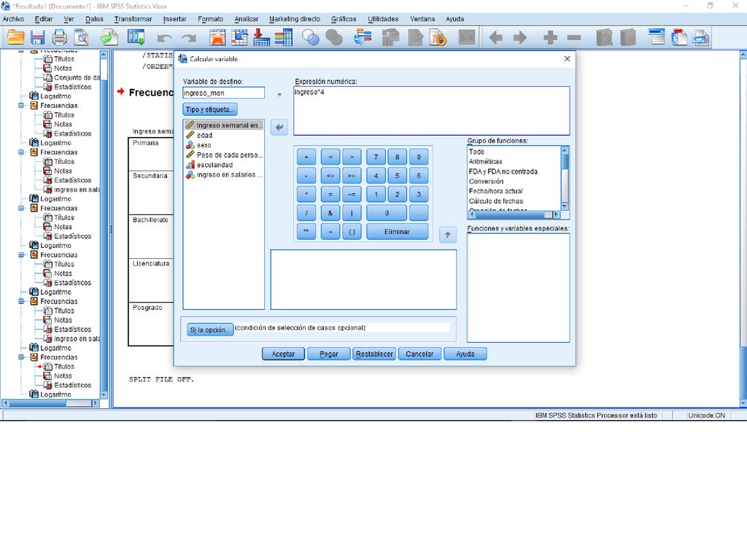747x560 pixels.
Task: Open the Analizar menu
Action: tap(247, 19)
